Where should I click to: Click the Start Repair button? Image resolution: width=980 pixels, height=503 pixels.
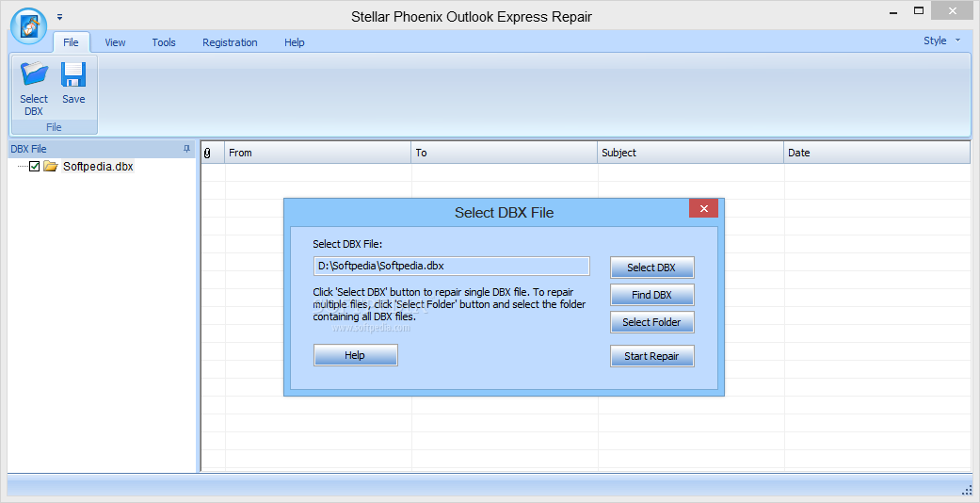(651, 356)
